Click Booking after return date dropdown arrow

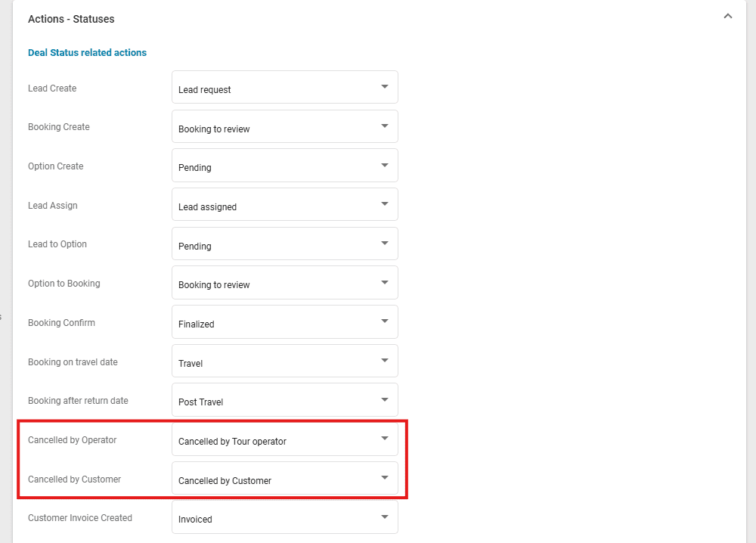coord(384,400)
